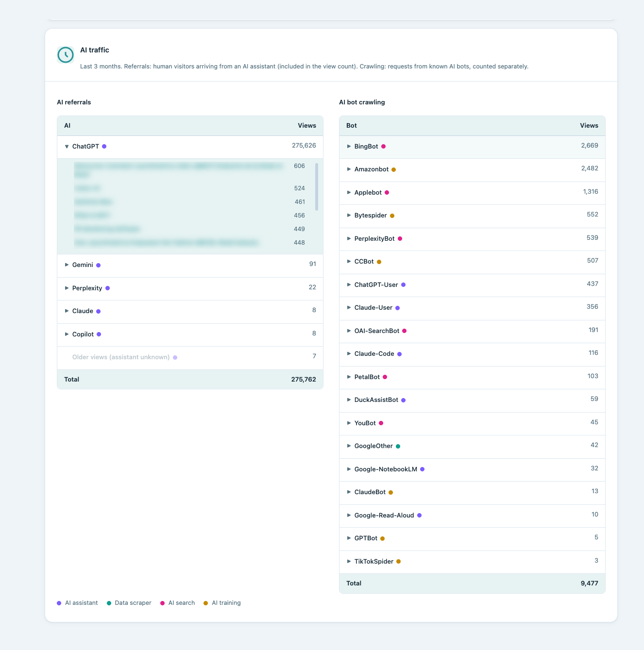Click the AI traffic clock icon
The height and width of the screenshot is (650, 644).
pos(66,55)
